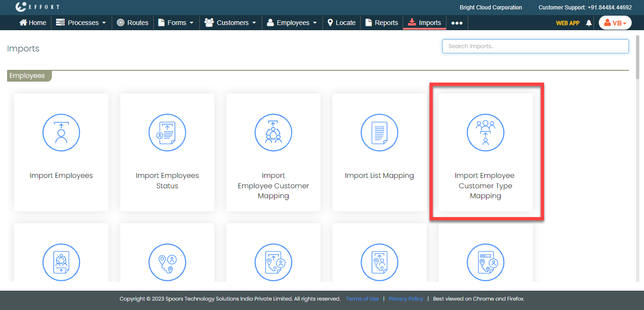The height and width of the screenshot is (310, 644).
Task: Go to the Home menu item
Action: tap(33, 23)
